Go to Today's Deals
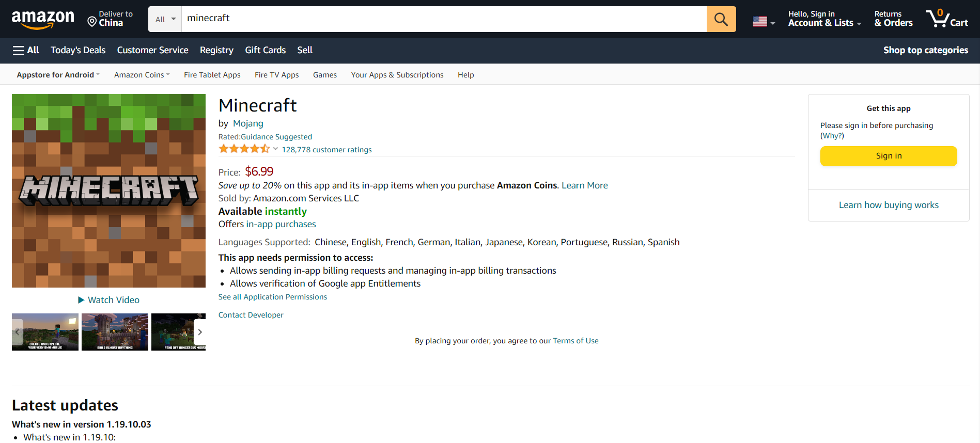Image resolution: width=980 pixels, height=443 pixels. [78, 50]
